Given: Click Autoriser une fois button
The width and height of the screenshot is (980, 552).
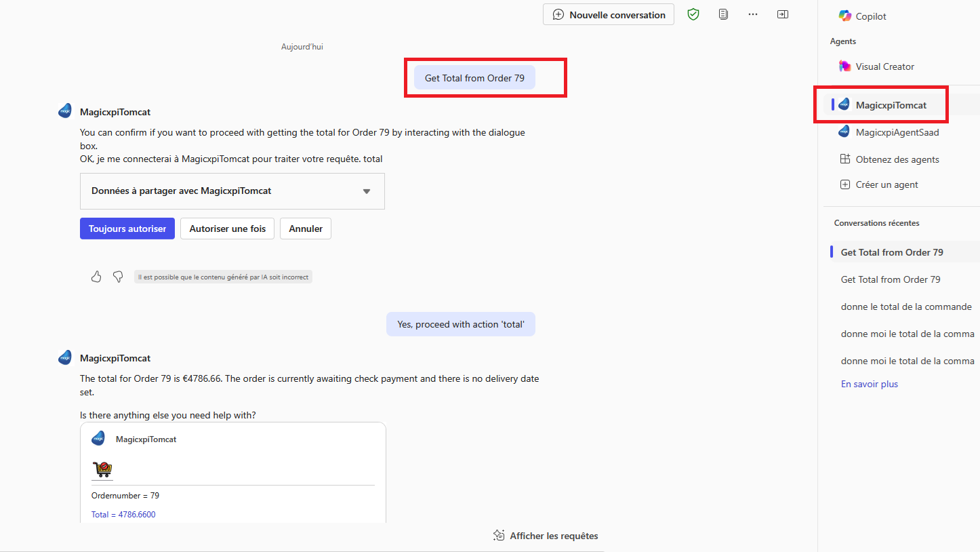Looking at the screenshot, I should (228, 229).
